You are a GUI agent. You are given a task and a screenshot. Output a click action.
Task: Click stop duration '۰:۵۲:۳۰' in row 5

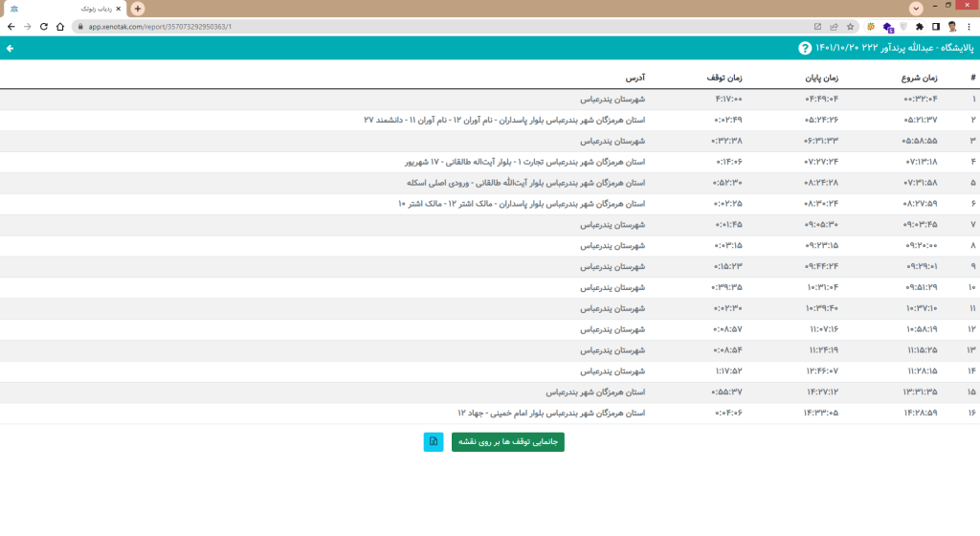(x=727, y=183)
